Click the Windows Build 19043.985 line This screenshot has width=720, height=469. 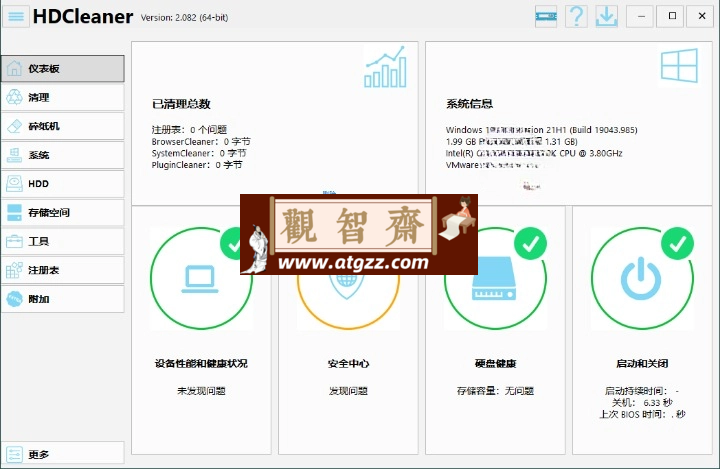coord(541,130)
